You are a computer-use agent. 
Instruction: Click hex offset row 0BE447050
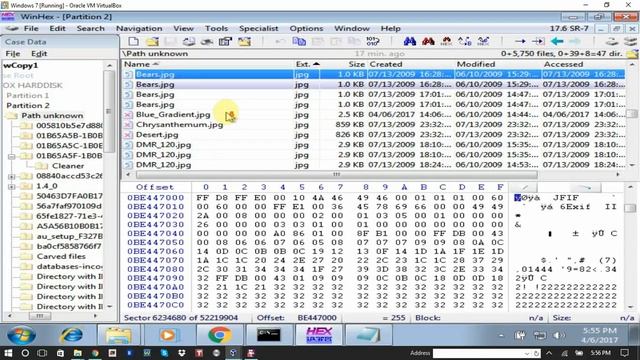click(x=156, y=242)
